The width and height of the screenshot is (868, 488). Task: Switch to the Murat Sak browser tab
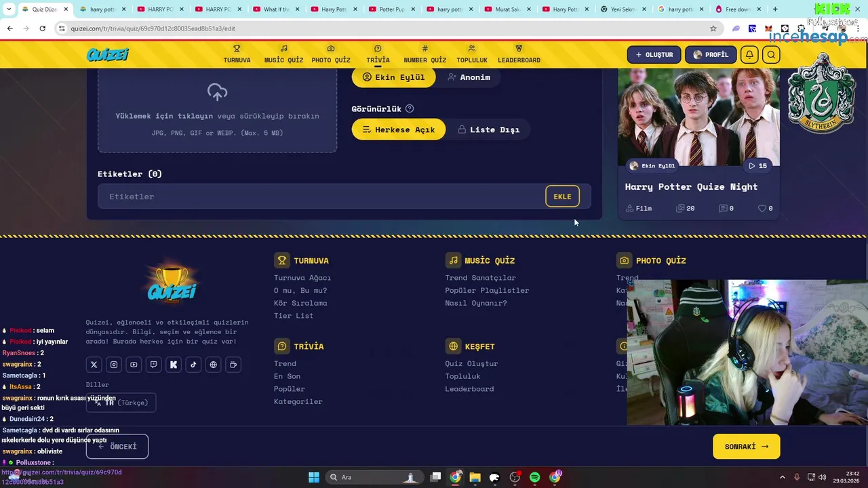coord(507,9)
